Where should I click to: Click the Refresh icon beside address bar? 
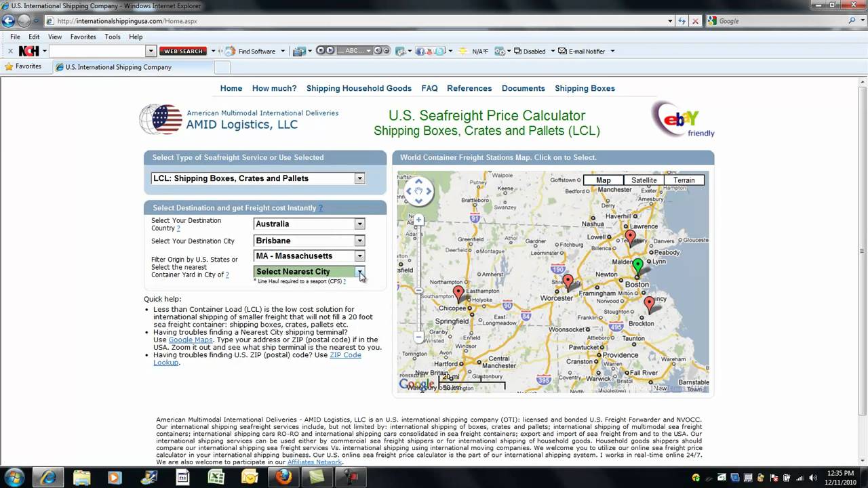(682, 21)
